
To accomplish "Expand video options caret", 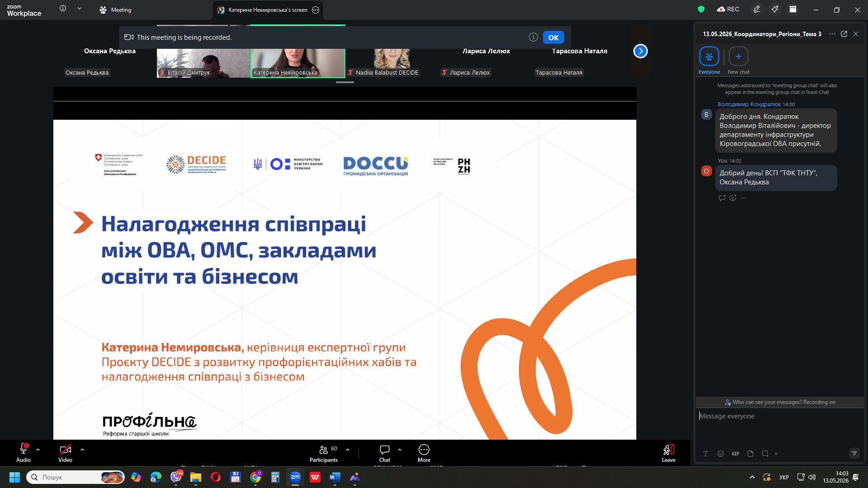I will point(82,450).
